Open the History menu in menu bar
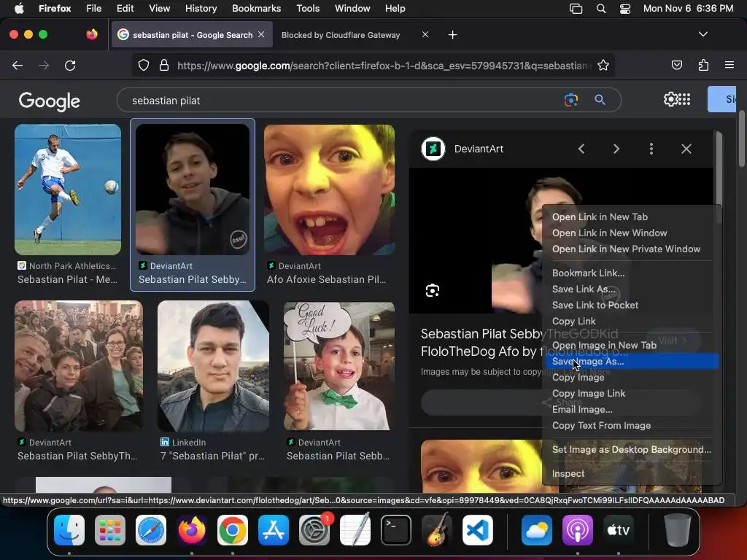Image resolution: width=747 pixels, height=560 pixels. point(201,9)
